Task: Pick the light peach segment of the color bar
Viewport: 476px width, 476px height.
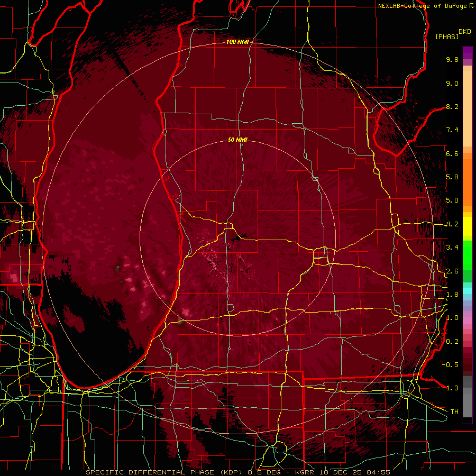Action: click(467, 109)
